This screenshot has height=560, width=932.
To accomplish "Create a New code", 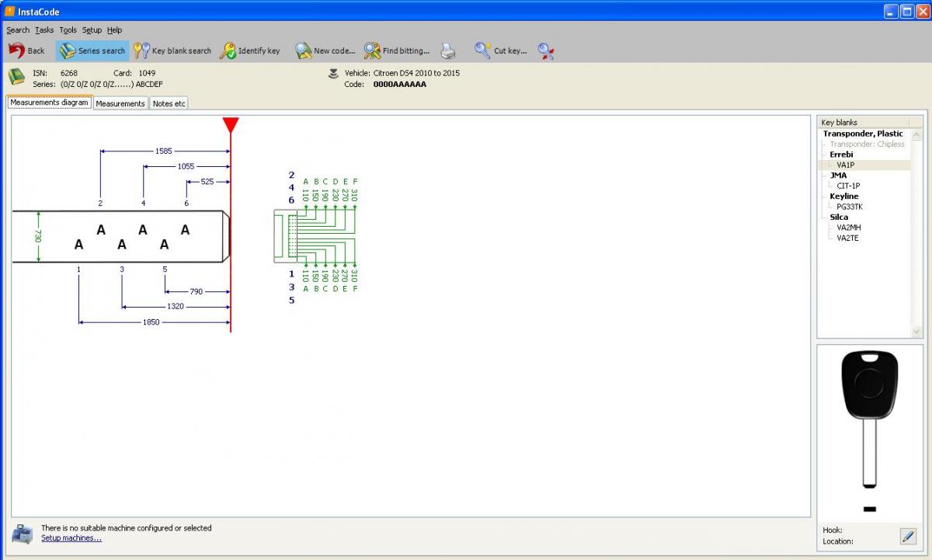I will pos(325,51).
